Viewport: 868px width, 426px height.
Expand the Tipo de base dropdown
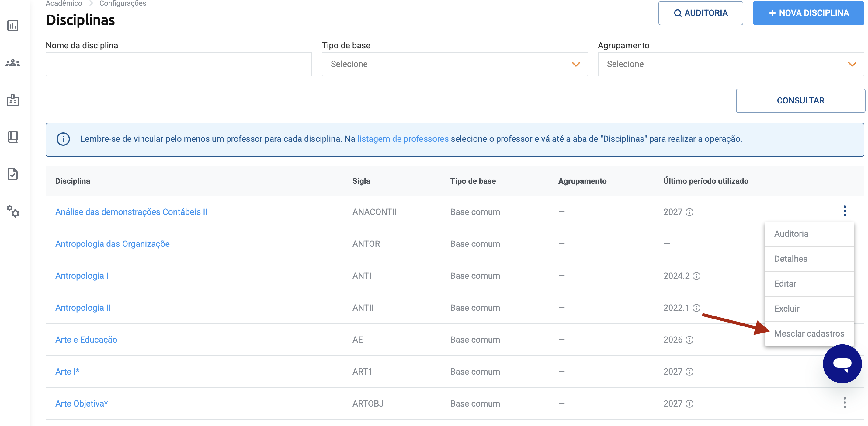click(455, 64)
